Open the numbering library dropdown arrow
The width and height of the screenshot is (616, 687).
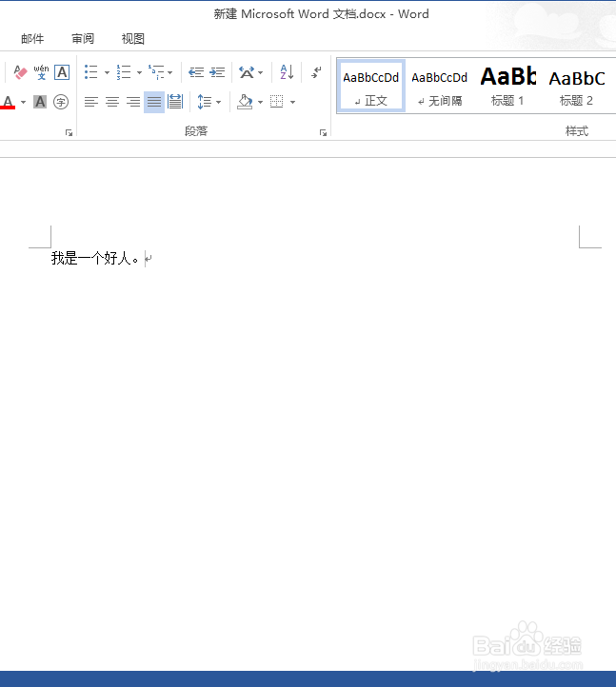[139, 72]
